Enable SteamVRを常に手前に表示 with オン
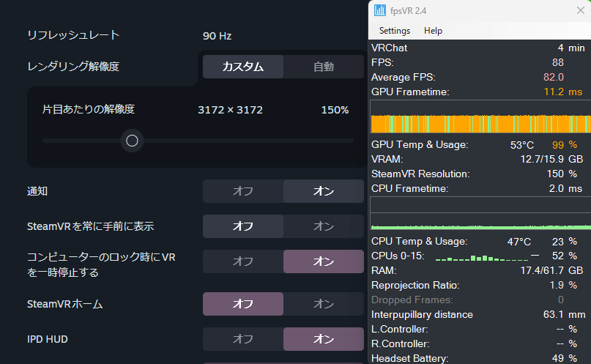 tap(323, 226)
